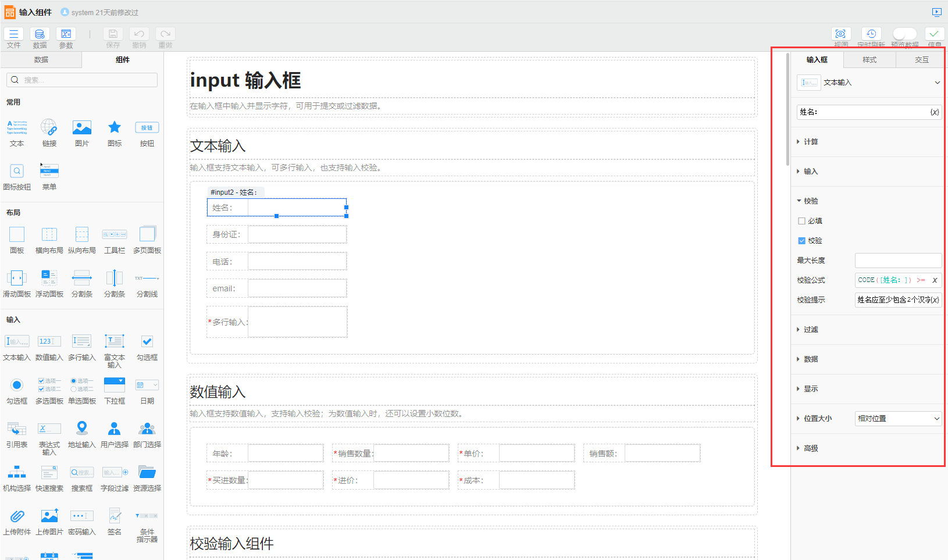
Task: Open the 相对位置 position dropdown
Action: pos(898,419)
